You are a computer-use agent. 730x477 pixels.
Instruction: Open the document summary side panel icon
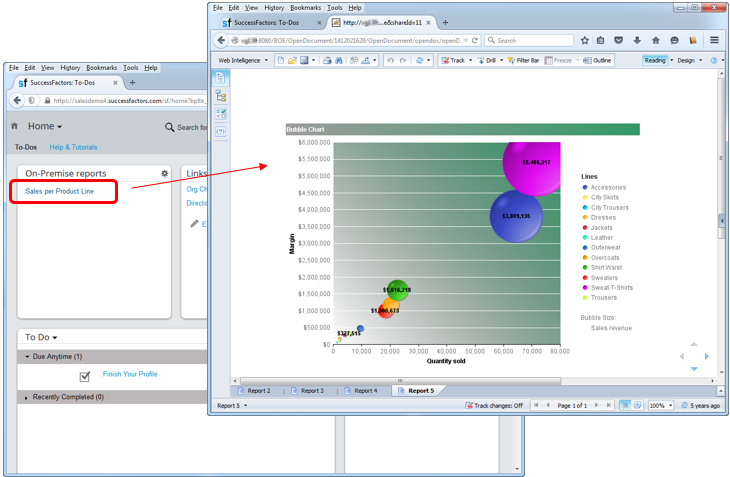221,78
